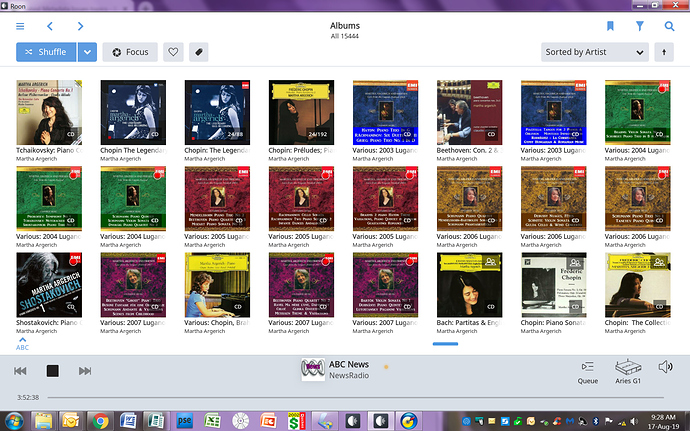
Task: Open the Chopin Préludes 24/192 album cover
Action: point(301,112)
